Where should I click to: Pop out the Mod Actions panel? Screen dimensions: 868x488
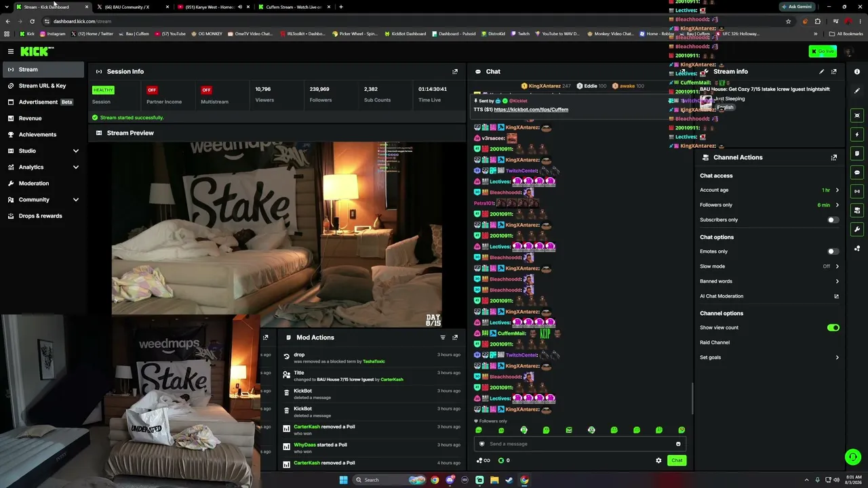tap(455, 338)
